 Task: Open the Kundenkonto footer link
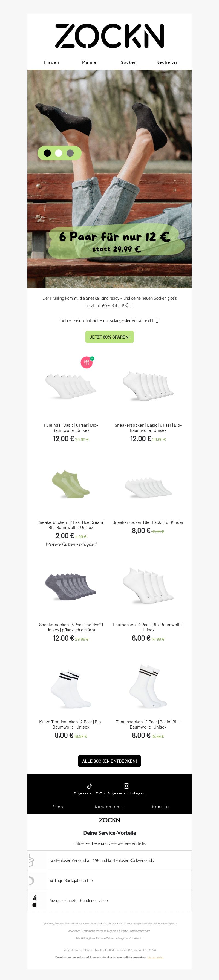pyautogui.click(x=109, y=806)
